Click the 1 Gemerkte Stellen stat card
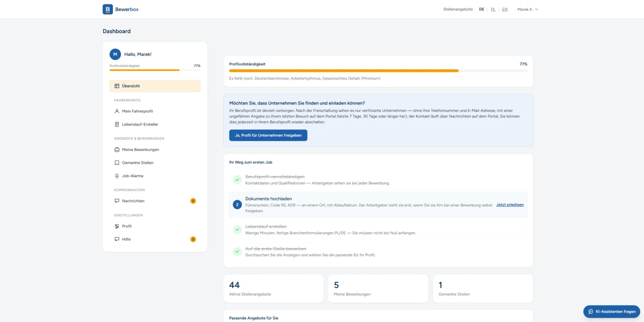 pyautogui.click(x=483, y=289)
